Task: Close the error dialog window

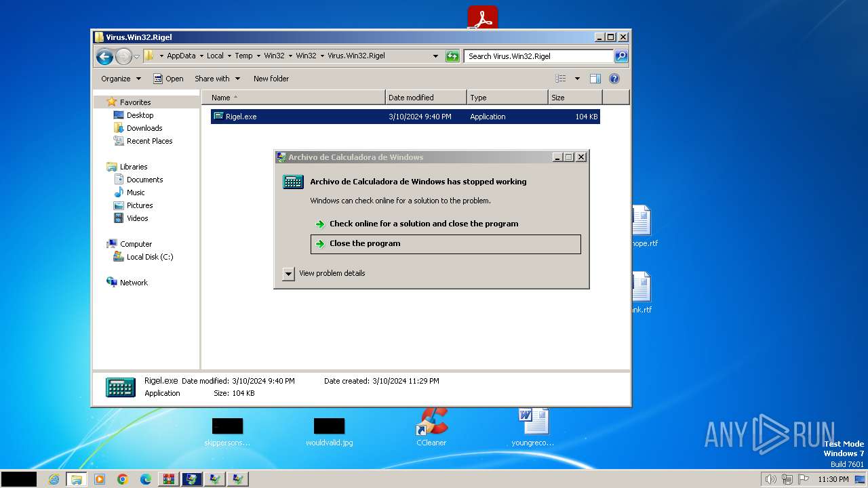Action: click(581, 157)
